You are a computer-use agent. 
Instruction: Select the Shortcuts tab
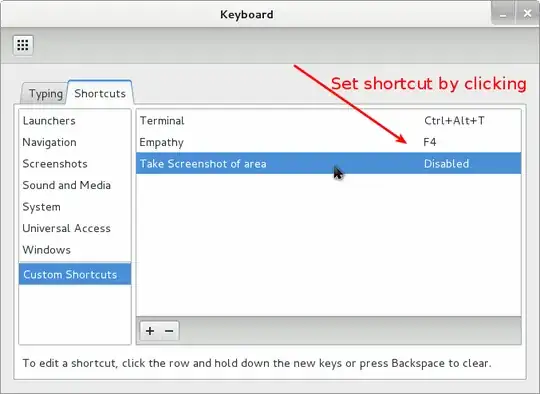pos(100,93)
